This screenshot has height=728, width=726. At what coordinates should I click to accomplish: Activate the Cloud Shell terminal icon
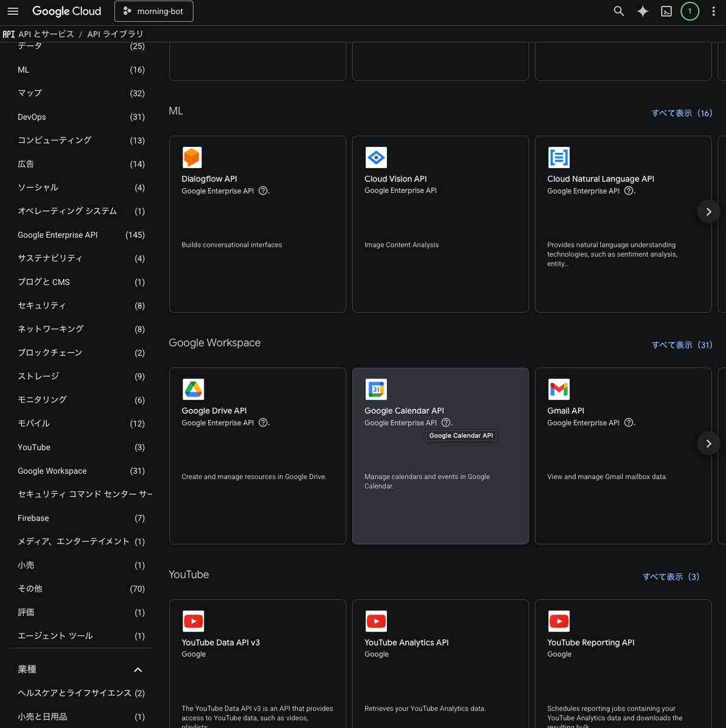tap(666, 11)
